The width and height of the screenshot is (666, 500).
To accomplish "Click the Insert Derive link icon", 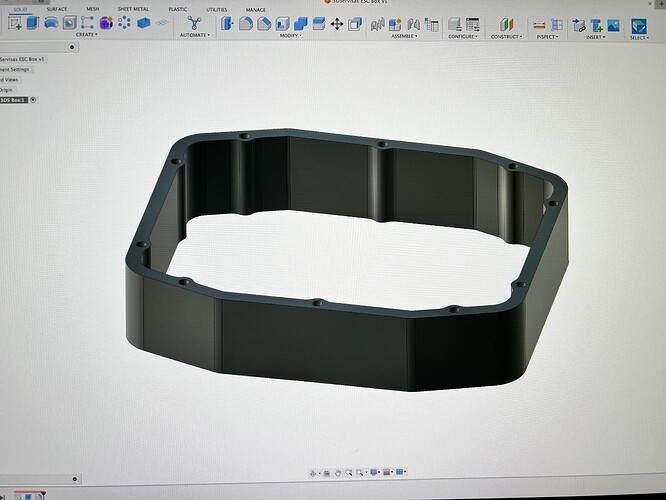I will pos(579,26).
